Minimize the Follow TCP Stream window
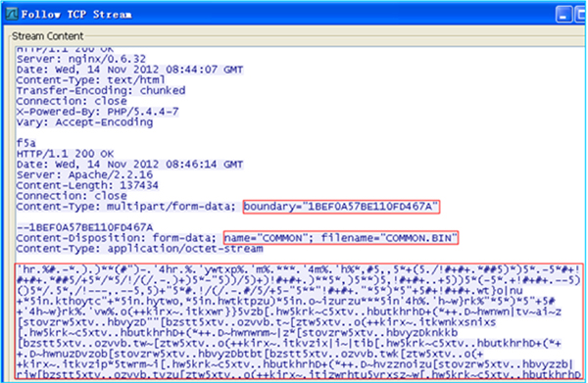 coord(563,15)
